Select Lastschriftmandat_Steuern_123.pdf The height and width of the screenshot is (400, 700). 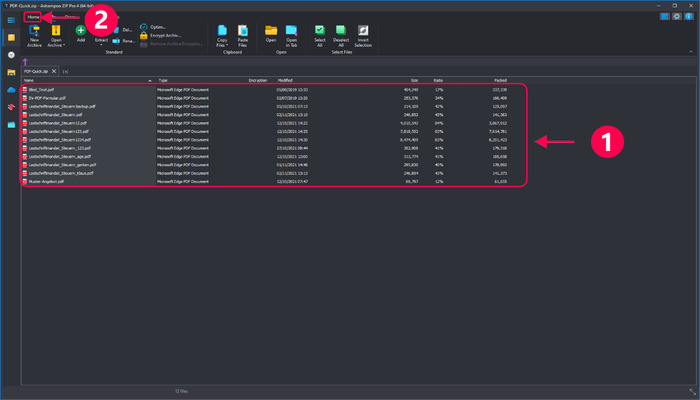pyautogui.click(x=59, y=148)
